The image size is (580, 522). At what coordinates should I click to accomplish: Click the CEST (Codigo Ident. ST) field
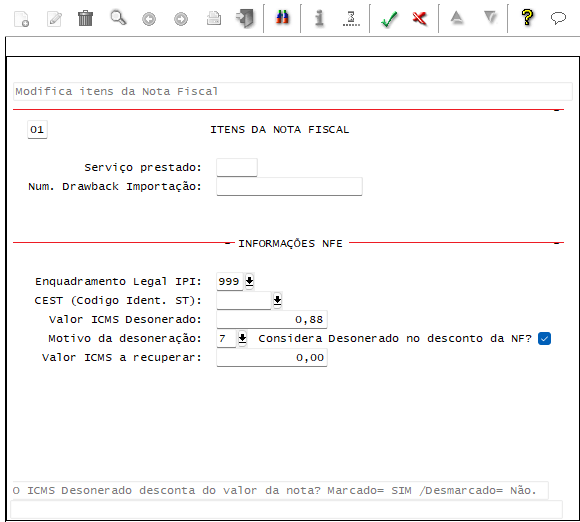244,300
